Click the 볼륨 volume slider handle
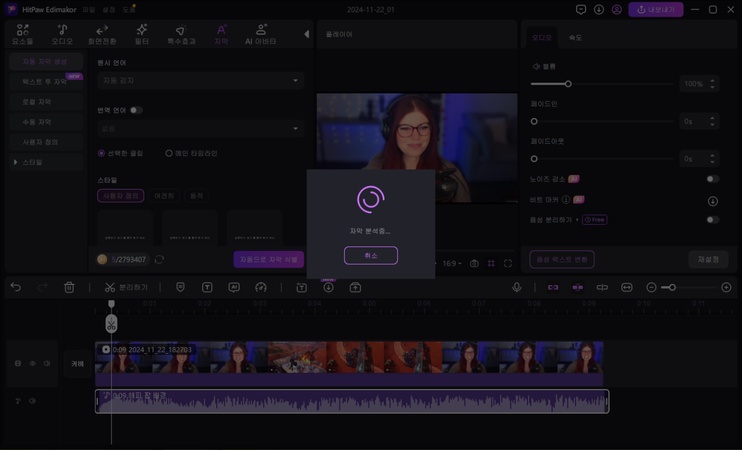 (568, 84)
